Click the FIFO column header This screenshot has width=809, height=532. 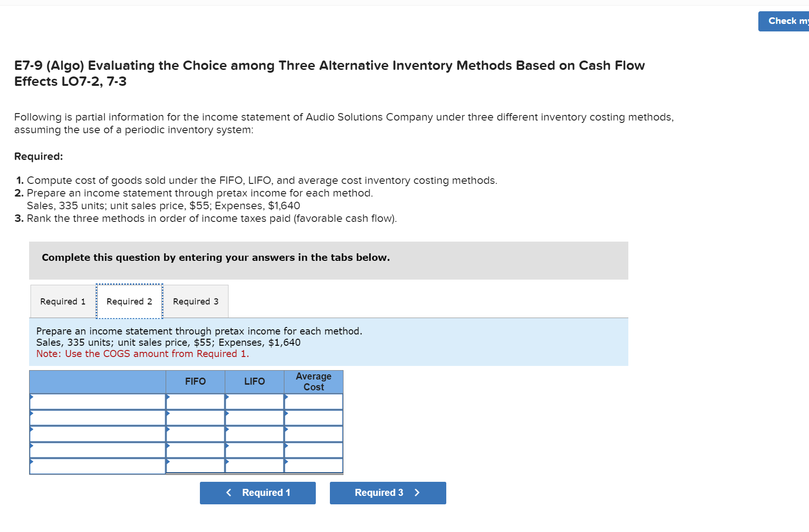pyautogui.click(x=195, y=381)
